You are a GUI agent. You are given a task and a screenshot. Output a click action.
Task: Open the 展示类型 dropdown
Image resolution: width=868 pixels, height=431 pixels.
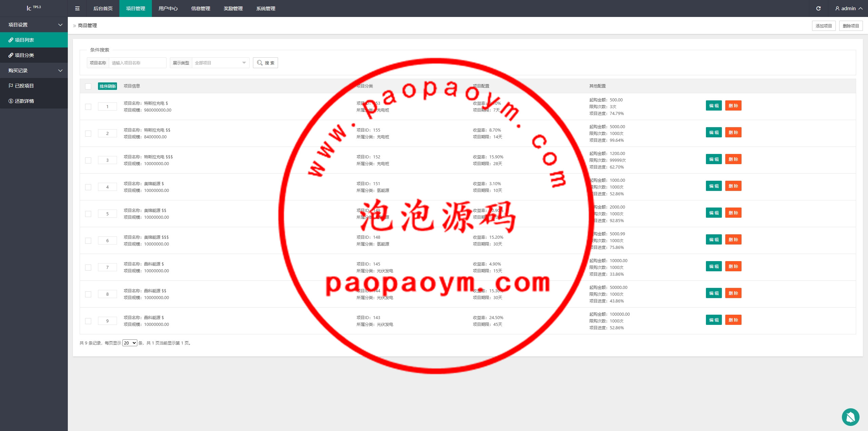220,63
